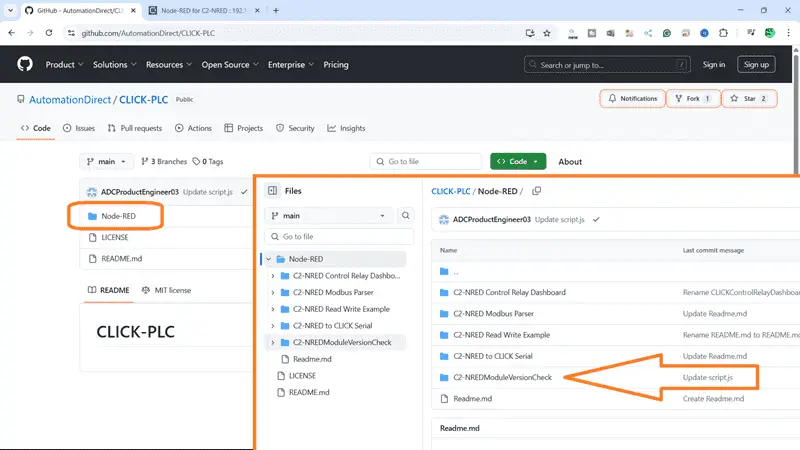Screen dimensions: 800x450
Task: Open the Pull requests tab
Action: point(135,128)
